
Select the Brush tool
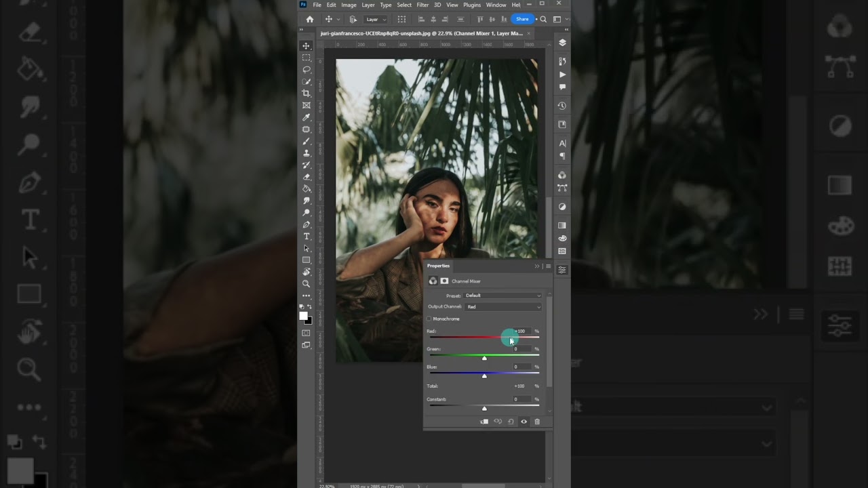pos(306,141)
